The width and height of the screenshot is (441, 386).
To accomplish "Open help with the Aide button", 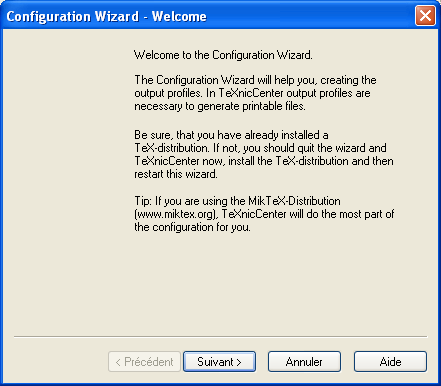I will click(x=390, y=362).
